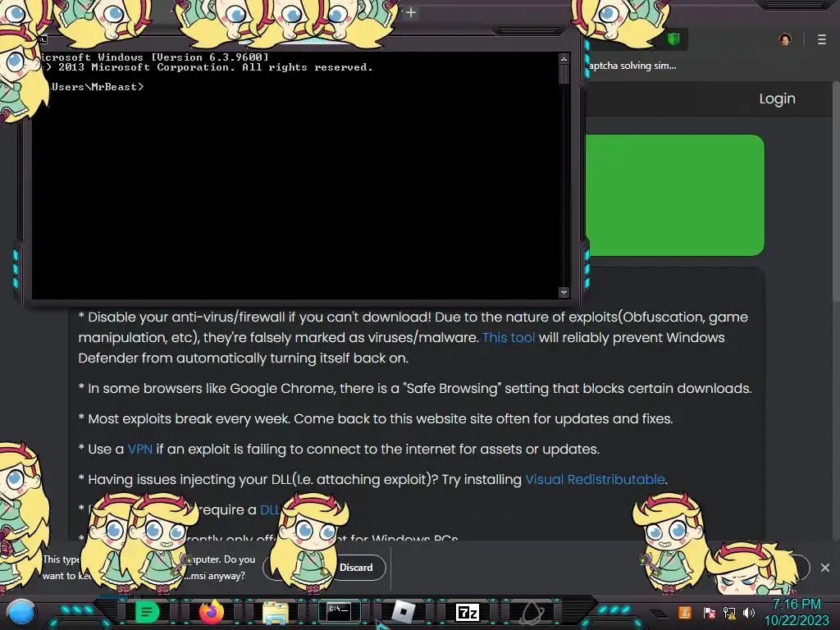Open the browser hamburger menu

(821, 39)
